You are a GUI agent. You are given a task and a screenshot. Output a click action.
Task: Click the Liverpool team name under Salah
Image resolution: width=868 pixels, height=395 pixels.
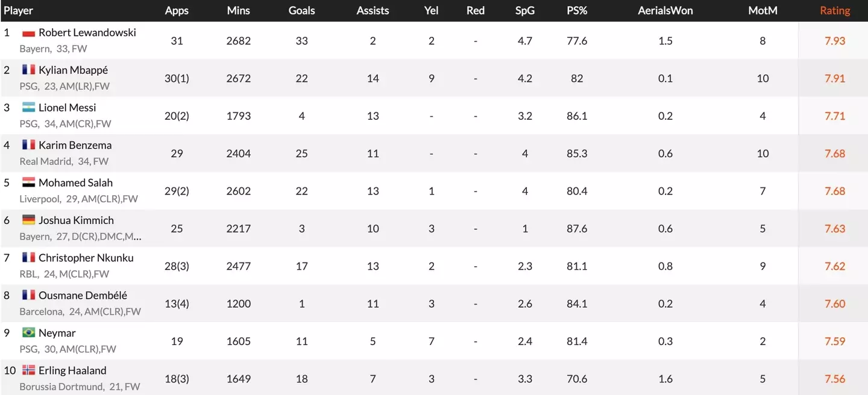click(x=40, y=199)
